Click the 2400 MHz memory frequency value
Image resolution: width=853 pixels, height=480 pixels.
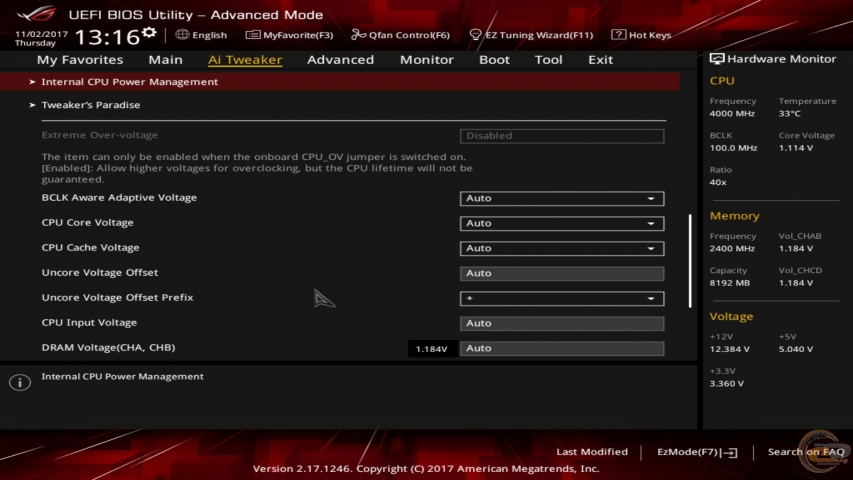732,248
